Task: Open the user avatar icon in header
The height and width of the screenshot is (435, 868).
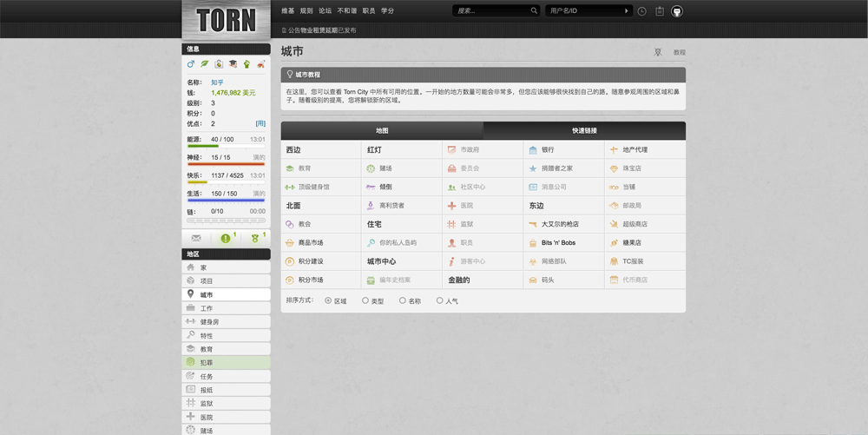Action: (677, 11)
